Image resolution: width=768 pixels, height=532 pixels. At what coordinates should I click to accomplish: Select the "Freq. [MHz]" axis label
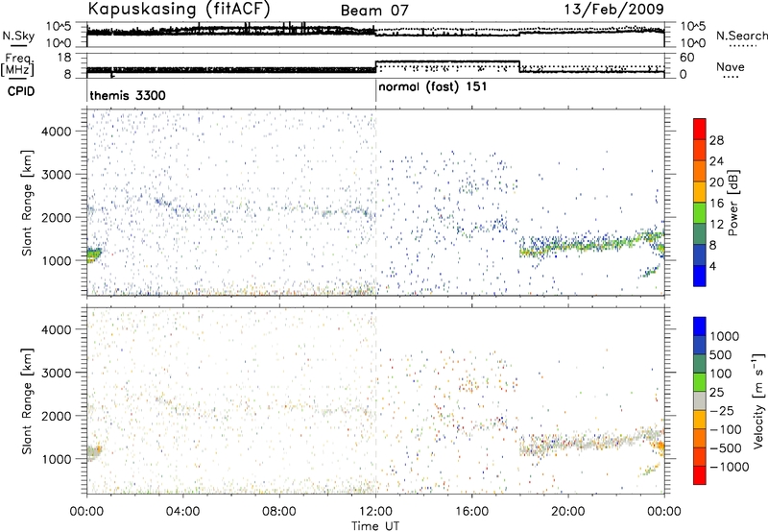17,64
